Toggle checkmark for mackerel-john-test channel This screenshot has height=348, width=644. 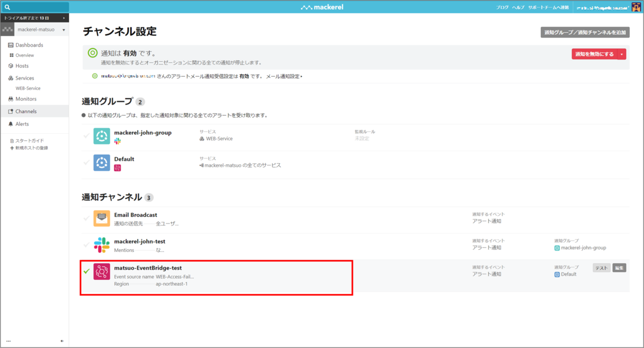point(86,244)
